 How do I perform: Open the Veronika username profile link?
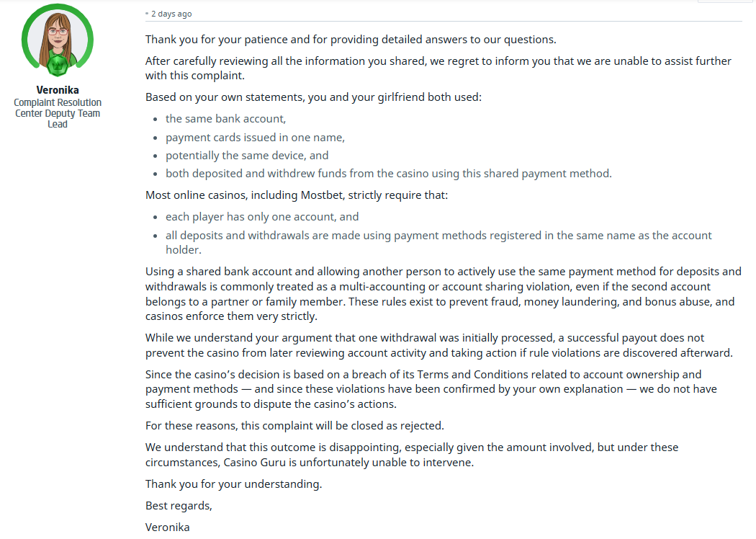(58, 90)
